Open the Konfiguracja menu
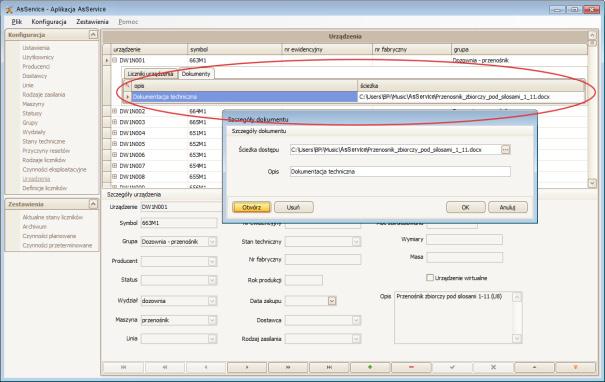The image size is (605, 382). tap(49, 22)
